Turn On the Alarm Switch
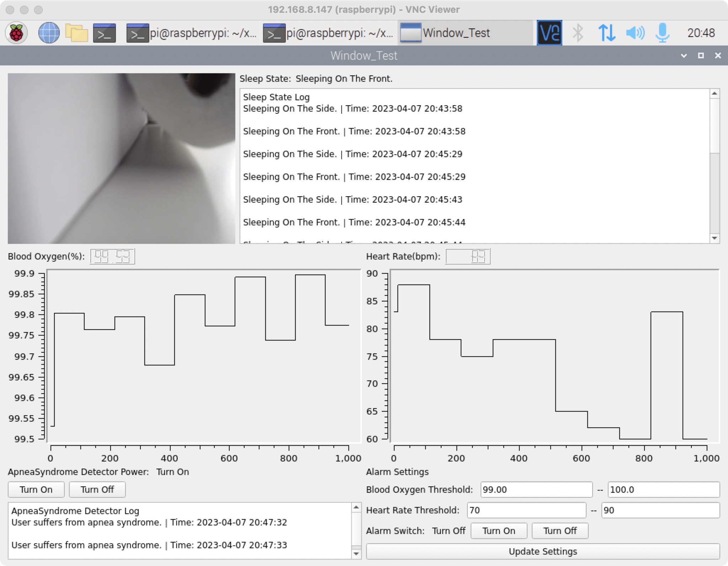728x566 pixels. pyautogui.click(x=498, y=531)
